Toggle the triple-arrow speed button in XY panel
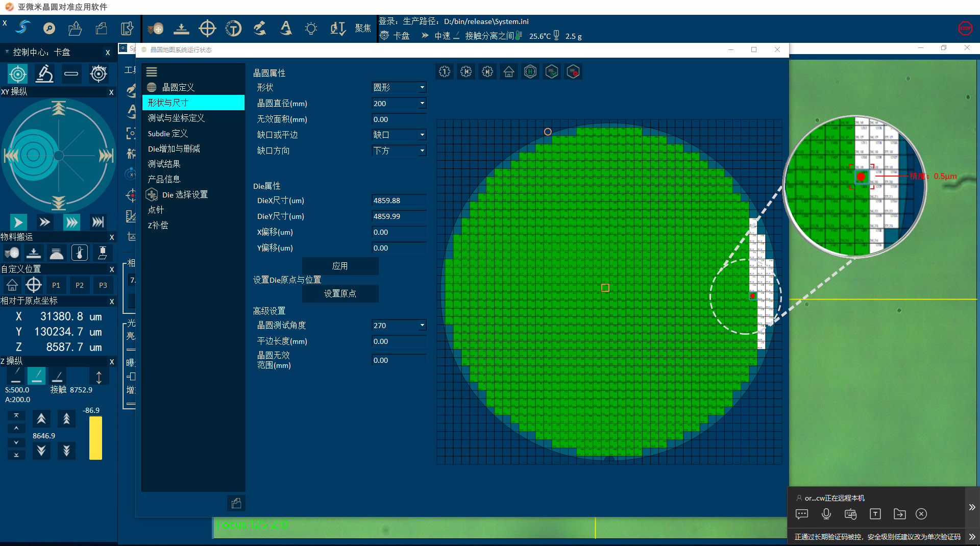This screenshot has width=980, height=546. [71, 222]
